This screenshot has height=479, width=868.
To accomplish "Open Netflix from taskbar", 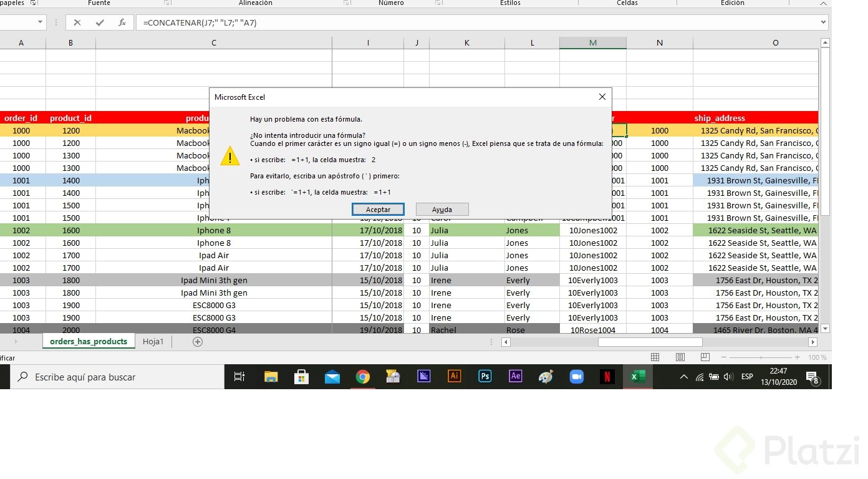I will 607,377.
